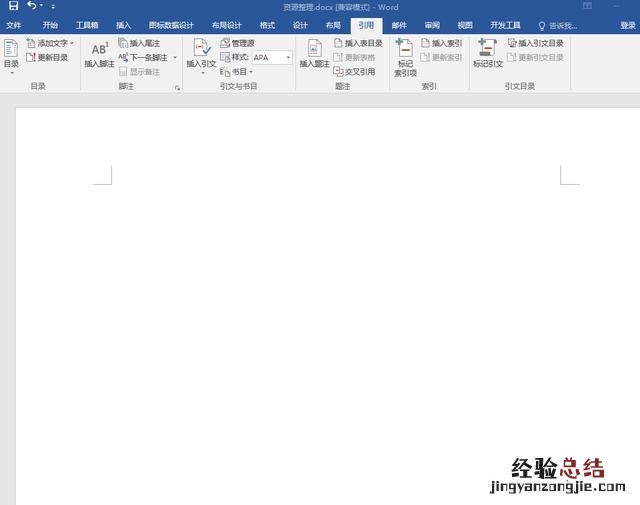
Task: Open the 文件 tab
Action: click(13, 25)
